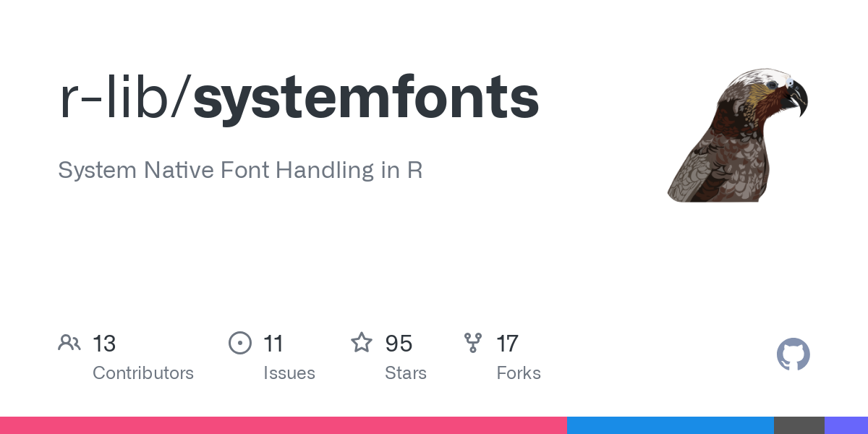Open the GitHub Octocat logo

click(x=793, y=354)
